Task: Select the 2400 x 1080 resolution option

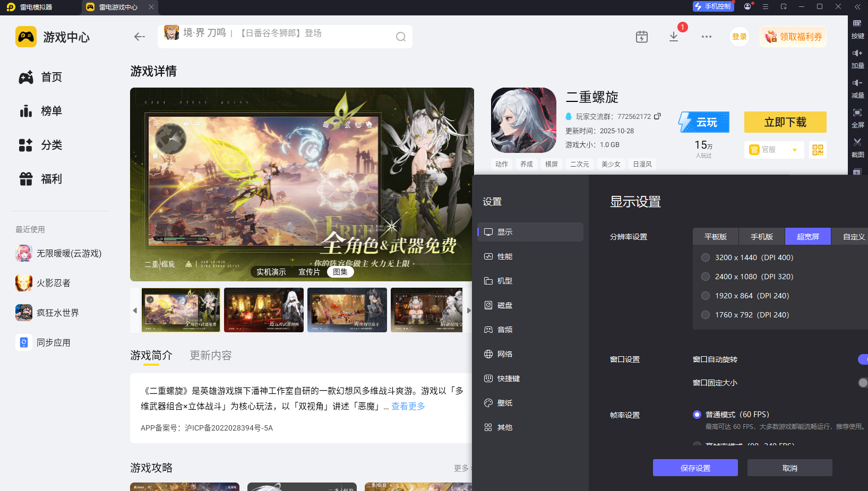Action: click(706, 276)
